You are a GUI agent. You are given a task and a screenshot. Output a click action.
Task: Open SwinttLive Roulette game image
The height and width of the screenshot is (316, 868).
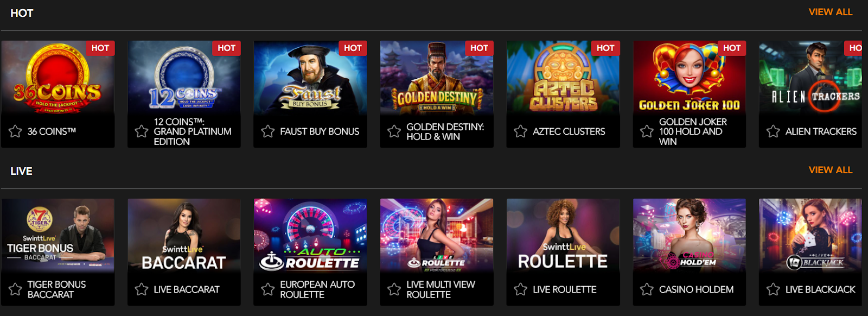coord(563,235)
